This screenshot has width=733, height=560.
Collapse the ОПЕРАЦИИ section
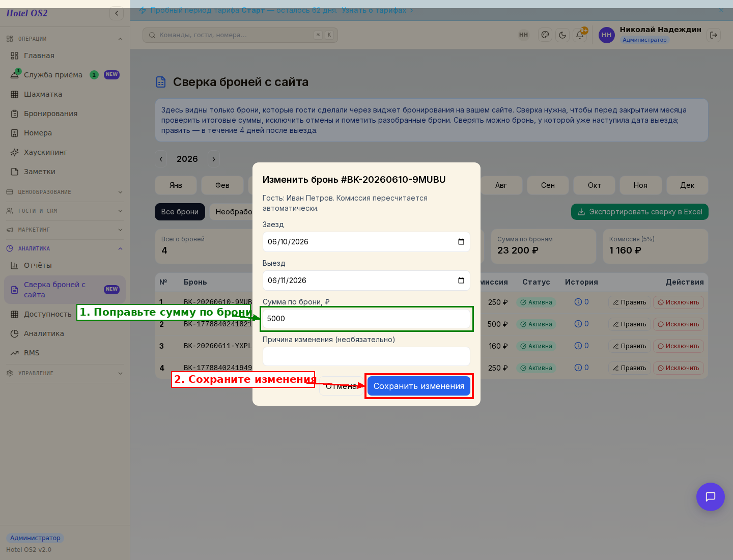65,39
